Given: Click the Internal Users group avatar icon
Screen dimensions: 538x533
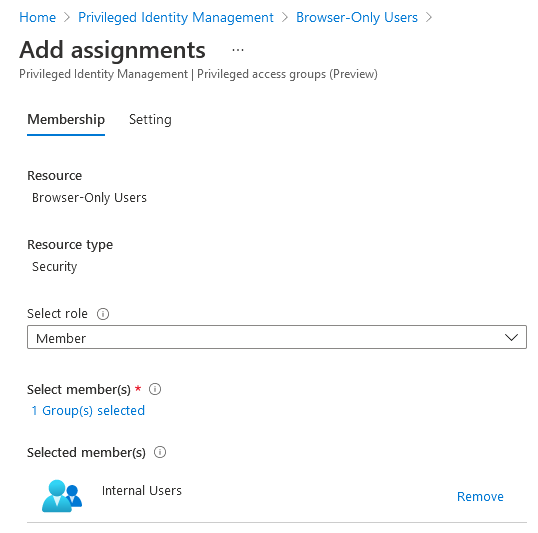Looking at the screenshot, I should [x=62, y=496].
